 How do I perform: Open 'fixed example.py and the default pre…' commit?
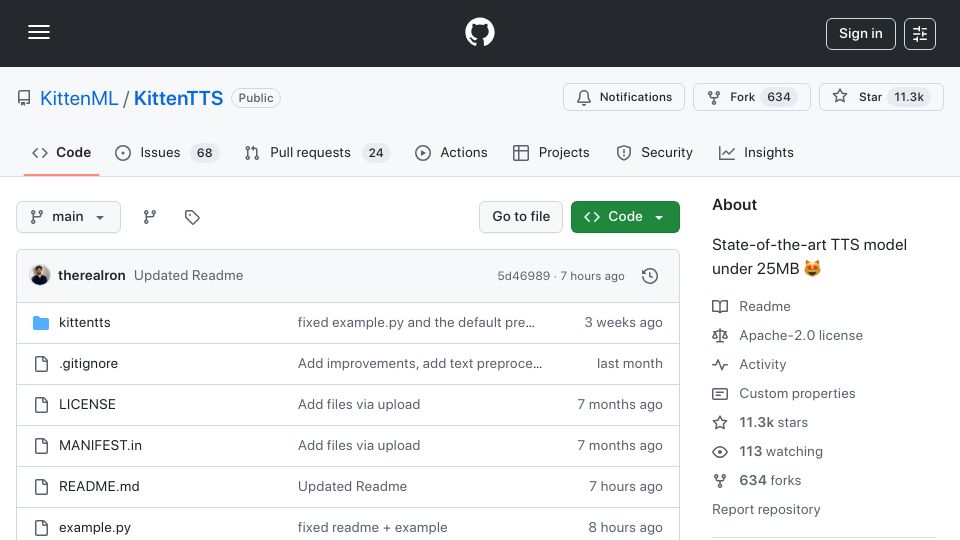click(x=416, y=323)
